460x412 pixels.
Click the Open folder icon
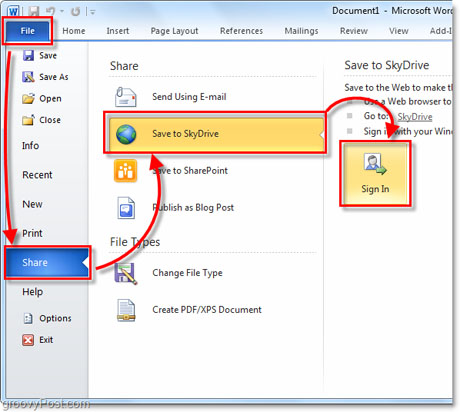[x=28, y=98]
